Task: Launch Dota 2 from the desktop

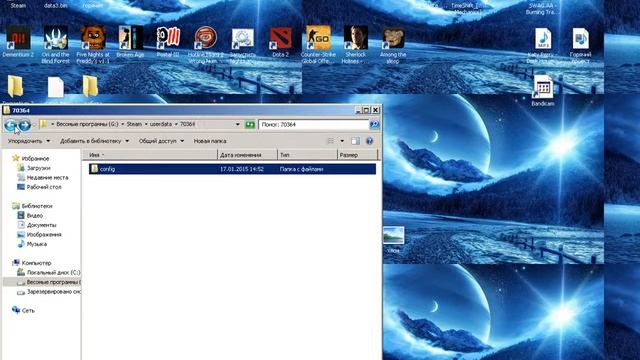Action: pyautogui.click(x=281, y=41)
